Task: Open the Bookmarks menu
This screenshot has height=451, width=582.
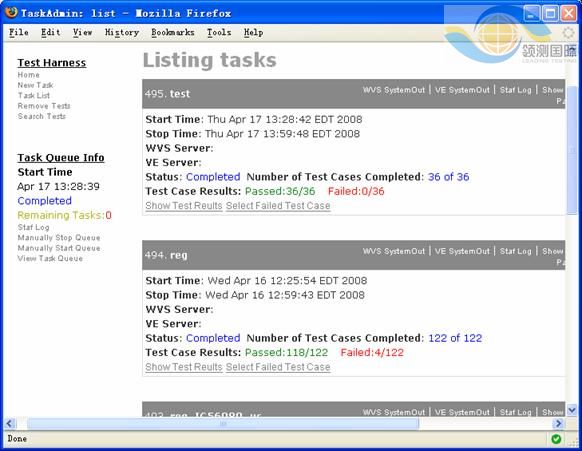Action: coord(173,33)
